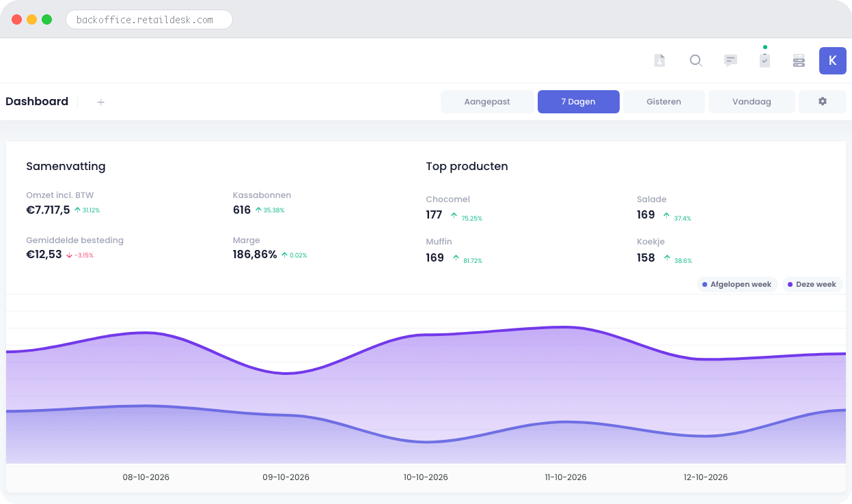Click the 10-10-2026 axis date

click(426, 477)
